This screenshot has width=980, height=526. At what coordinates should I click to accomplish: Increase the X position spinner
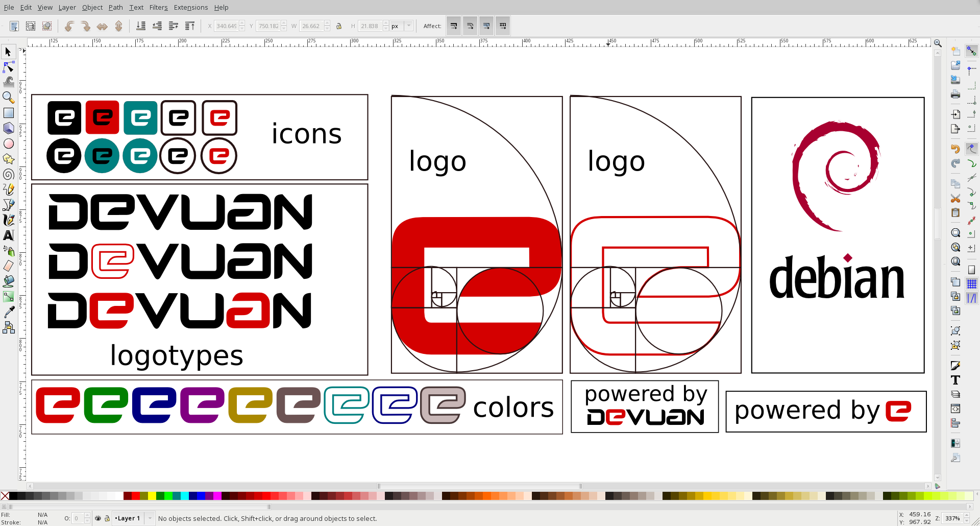[x=242, y=23]
